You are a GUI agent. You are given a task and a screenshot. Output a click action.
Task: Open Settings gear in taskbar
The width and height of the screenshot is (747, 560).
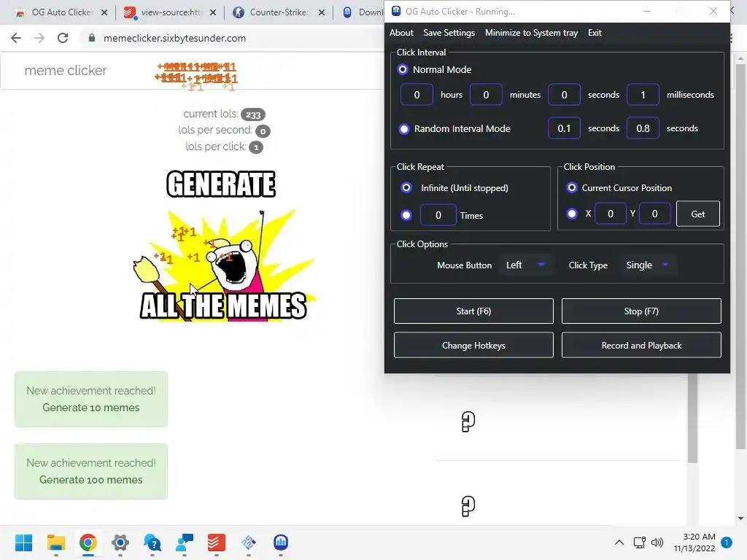coord(120,542)
